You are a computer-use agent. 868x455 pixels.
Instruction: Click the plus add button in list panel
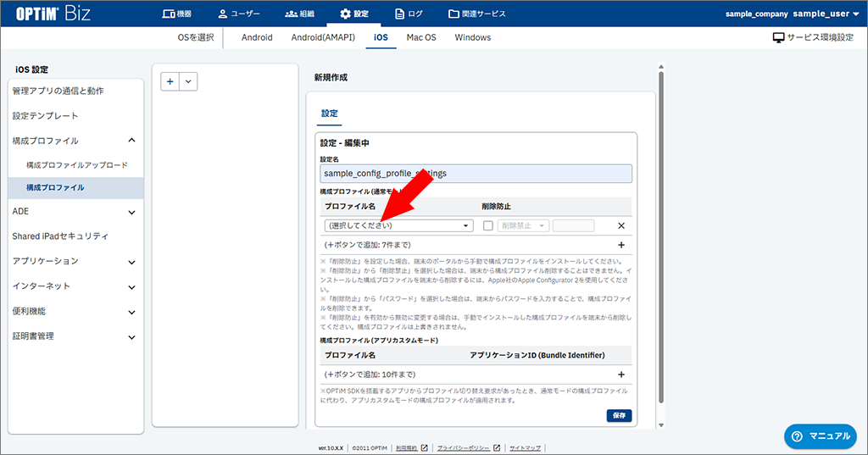(170, 81)
